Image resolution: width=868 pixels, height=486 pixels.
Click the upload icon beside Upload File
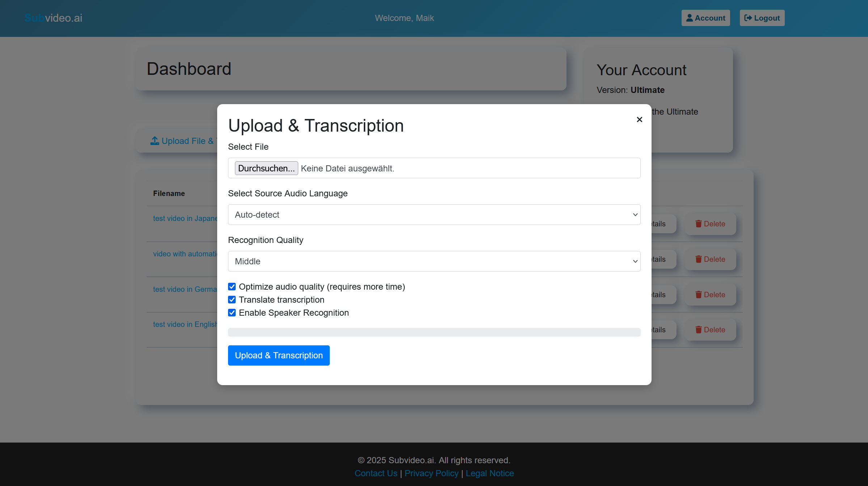tap(155, 141)
